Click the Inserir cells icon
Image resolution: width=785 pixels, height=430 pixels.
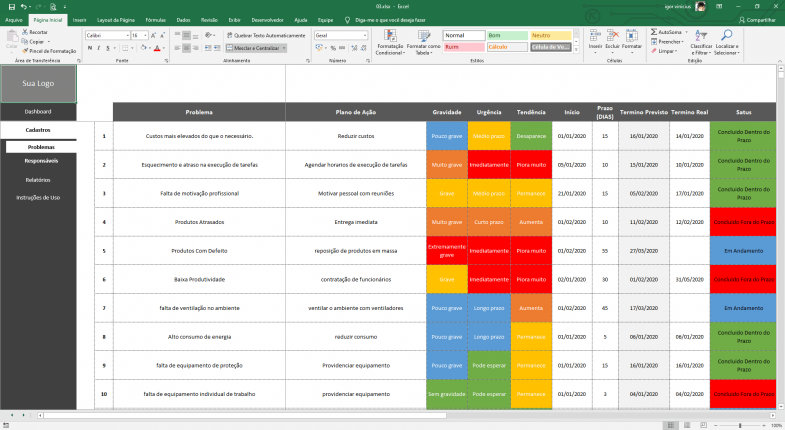pyautogui.click(x=595, y=36)
